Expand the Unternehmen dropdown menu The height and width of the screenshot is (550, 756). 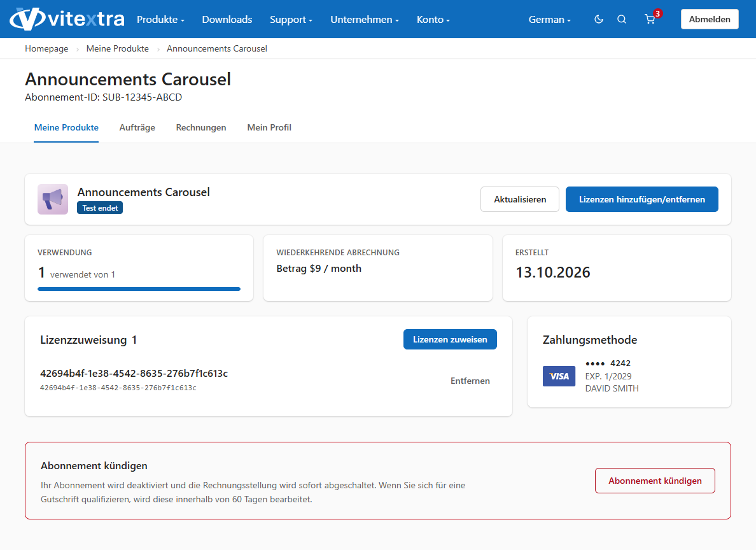pyautogui.click(x=365, y=19)
